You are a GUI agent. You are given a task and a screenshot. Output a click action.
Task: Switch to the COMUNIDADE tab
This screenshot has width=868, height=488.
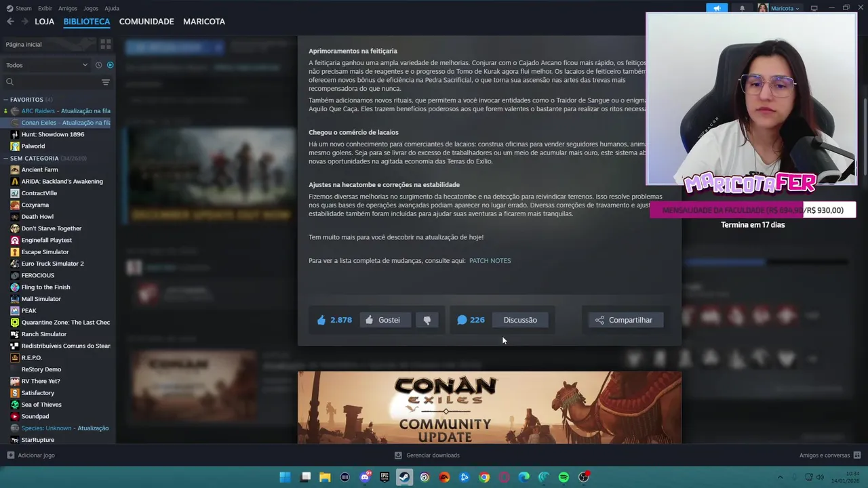coord(146,22)
